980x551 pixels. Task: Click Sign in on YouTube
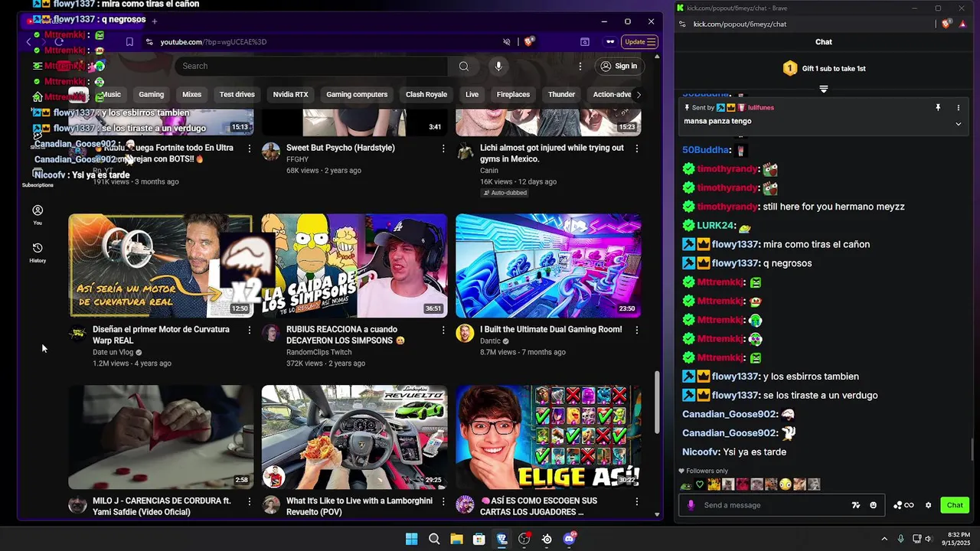pyautogui.click(x=619, y=66)
